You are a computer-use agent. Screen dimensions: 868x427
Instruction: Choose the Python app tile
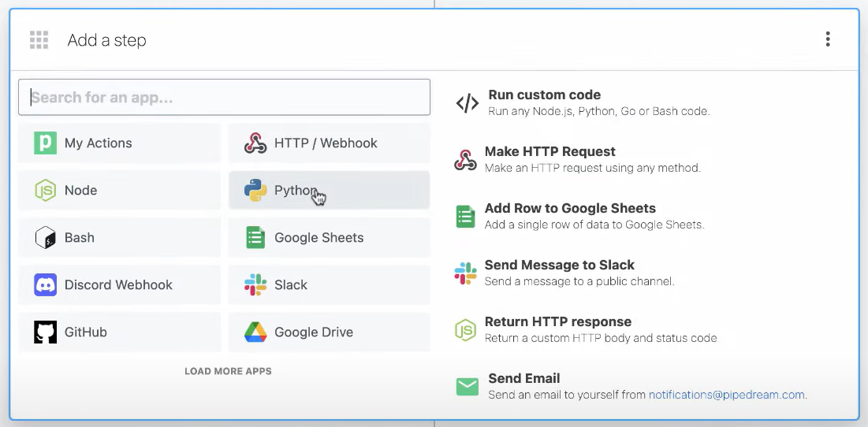329,191
